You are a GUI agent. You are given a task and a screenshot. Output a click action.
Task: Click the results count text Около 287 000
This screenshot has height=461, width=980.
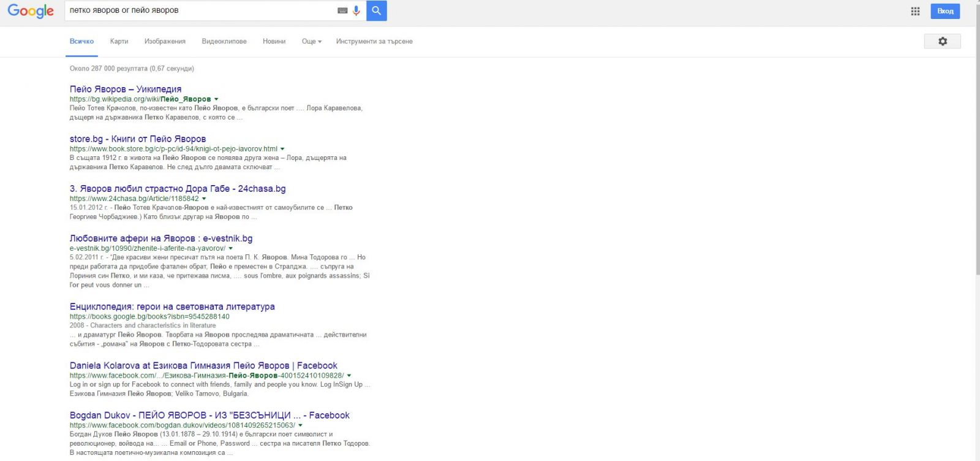pos(132,69)
